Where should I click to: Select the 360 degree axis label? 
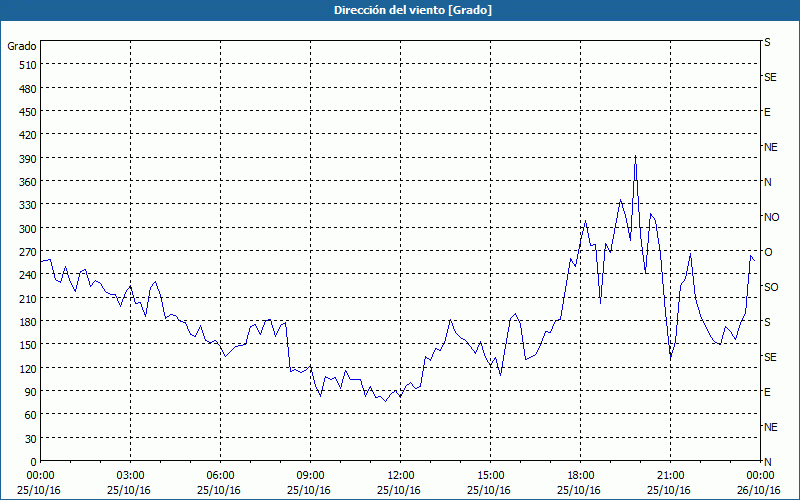(28, 182)
